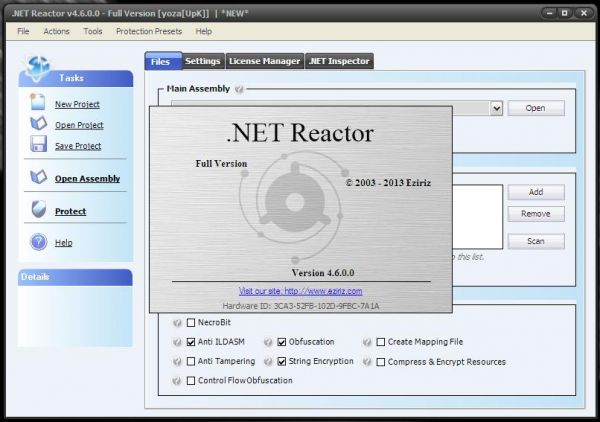Enable the NecroBit checkbox
Image resolution: width=600 pixels, height=422 pixels.
pyautogui.click(x=191, y=323)
